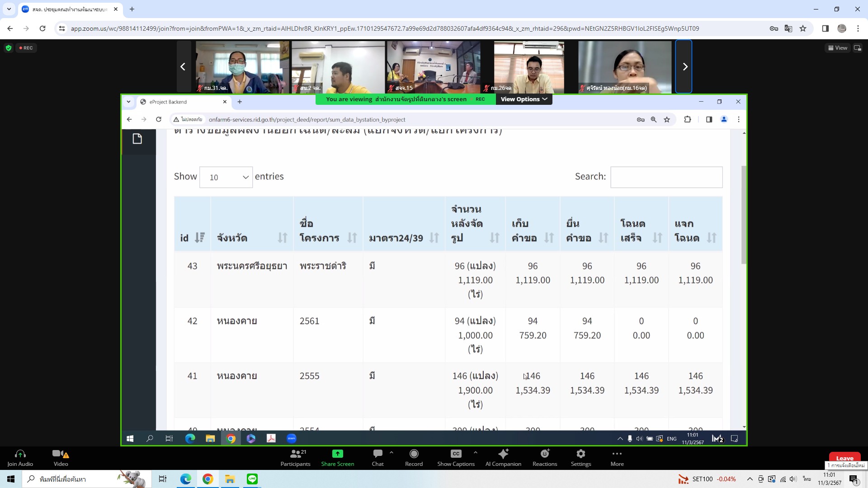Click the Windows taskbar search box
The width and height of the screenshot is (868, 488).
point(86,479)
